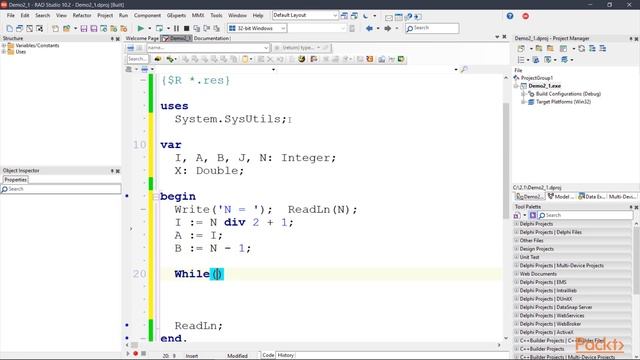Screen dimensions: 640x360
Task: Click the Save All icon
Action: click(93, 28)
